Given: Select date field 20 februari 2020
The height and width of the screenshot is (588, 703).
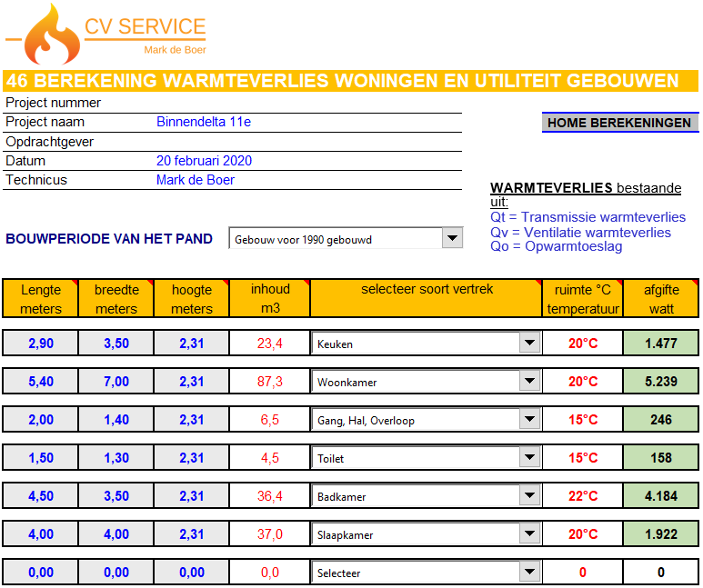Looking at the screenshot, I should [204, 161].
